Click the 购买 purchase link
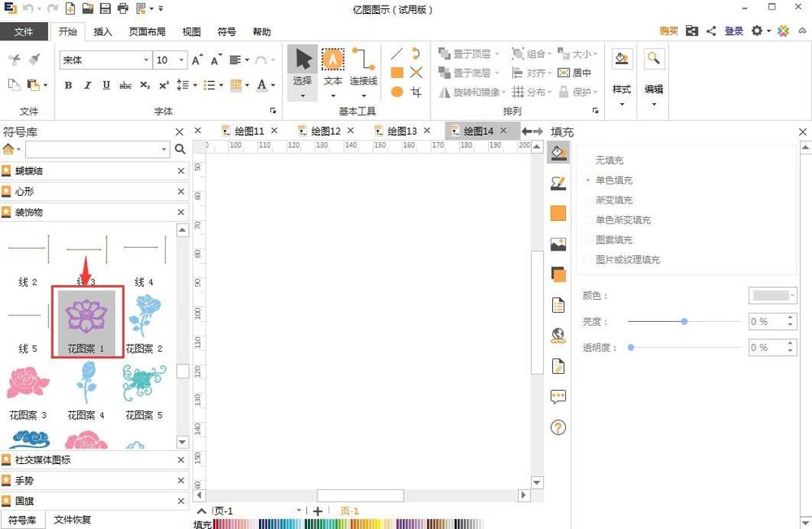The height and width of the screenshot is (529, 812). pos(667,30)
